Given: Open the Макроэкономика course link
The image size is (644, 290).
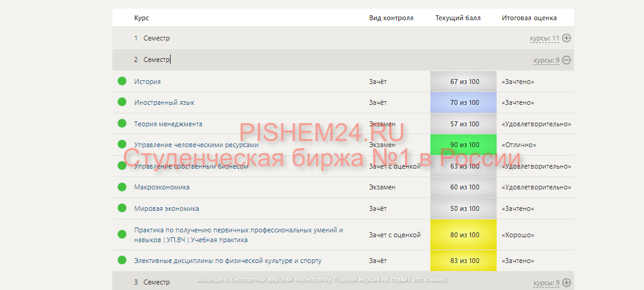Looking at the screenshot, I should pos(161,187).
